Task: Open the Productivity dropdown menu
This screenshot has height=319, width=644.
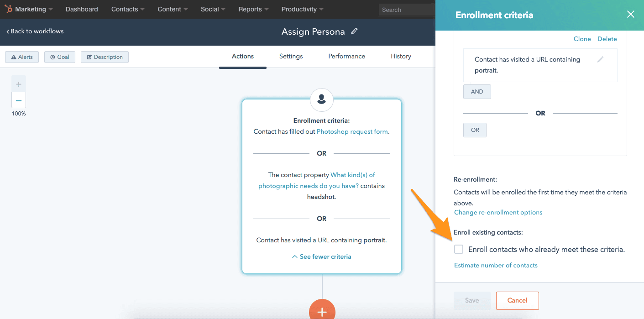Action: pos(302,9)
